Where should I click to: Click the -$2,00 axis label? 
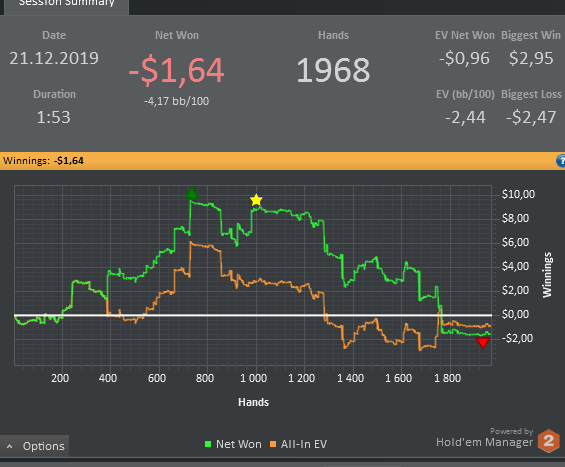pyautogui.click(x=517, y=338)
